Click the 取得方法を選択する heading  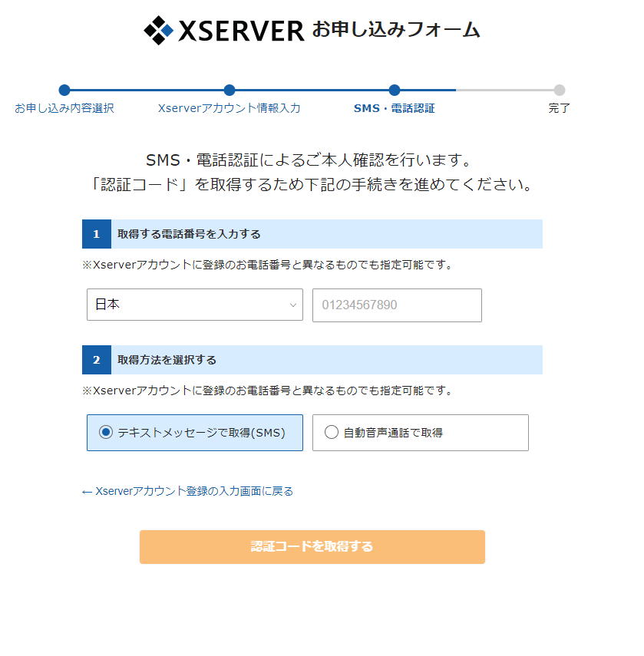(x=167, y=360)
